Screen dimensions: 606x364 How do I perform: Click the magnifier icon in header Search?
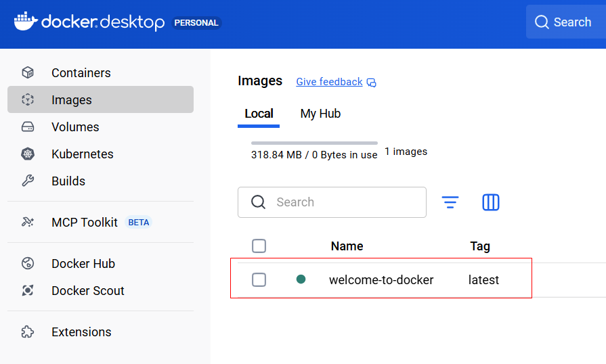point(542,22)
